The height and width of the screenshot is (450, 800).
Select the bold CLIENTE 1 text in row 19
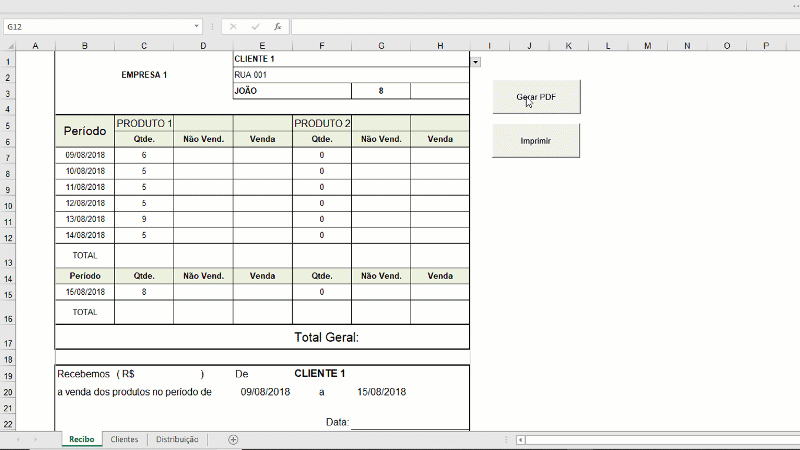click(x=319, y=373)
